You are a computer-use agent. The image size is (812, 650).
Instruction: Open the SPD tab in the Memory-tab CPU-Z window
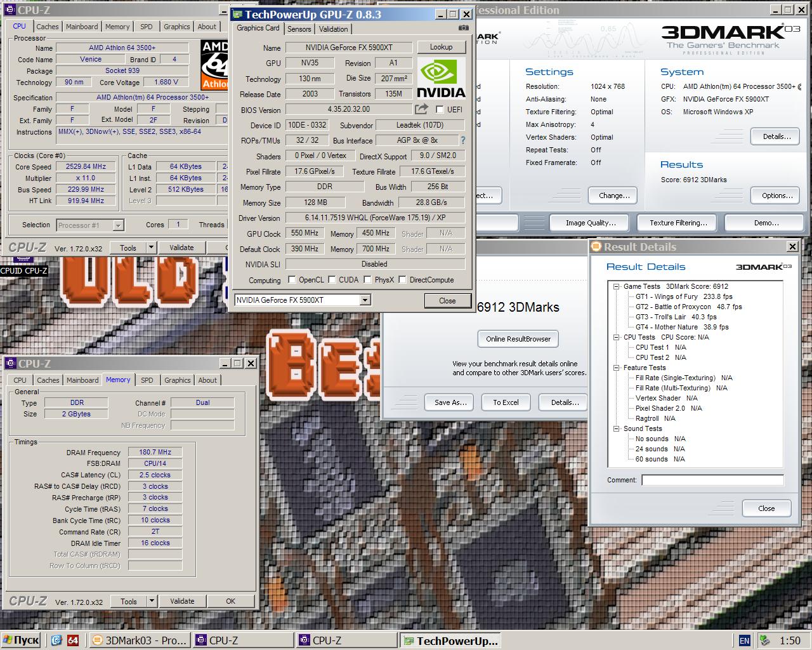[147, 380]
